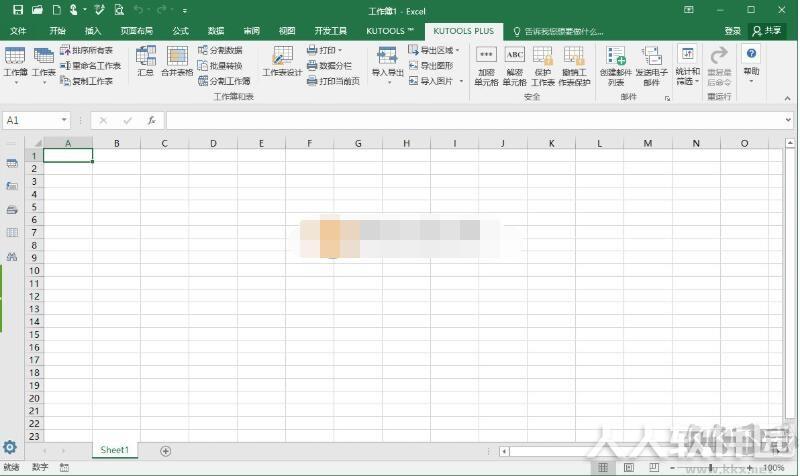Screen dimensions: 800x476
Task: Click the spelling check icon in quick access toolbar
Action: click(x=99, y=10)
